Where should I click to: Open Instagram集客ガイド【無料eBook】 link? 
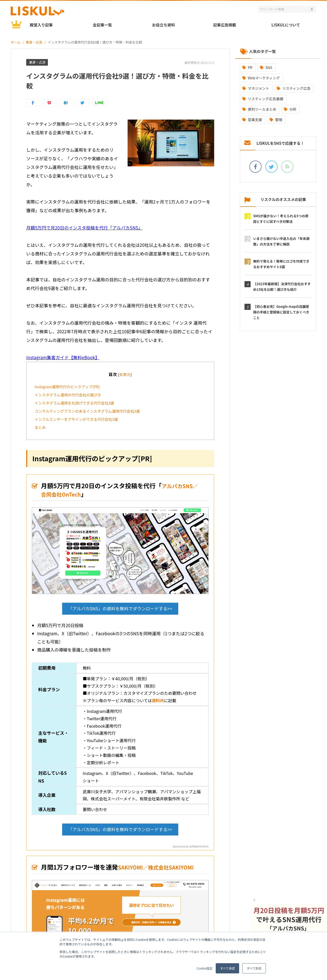pos(63,358)
